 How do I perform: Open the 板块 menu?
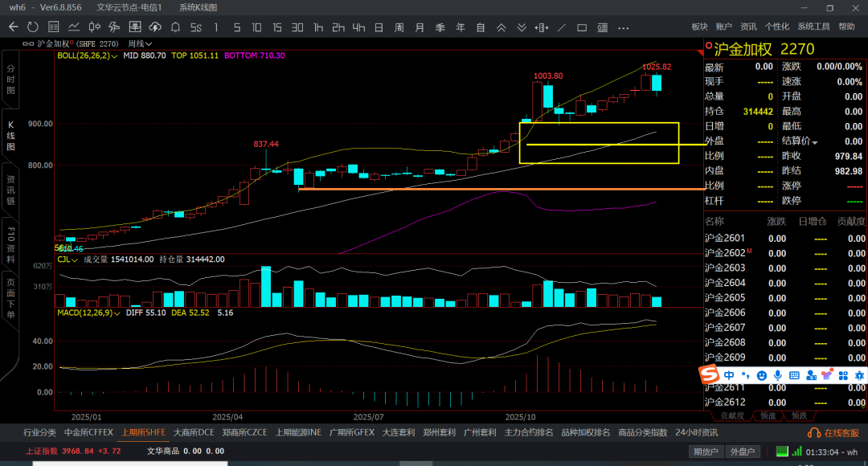(x=700, y=27)
